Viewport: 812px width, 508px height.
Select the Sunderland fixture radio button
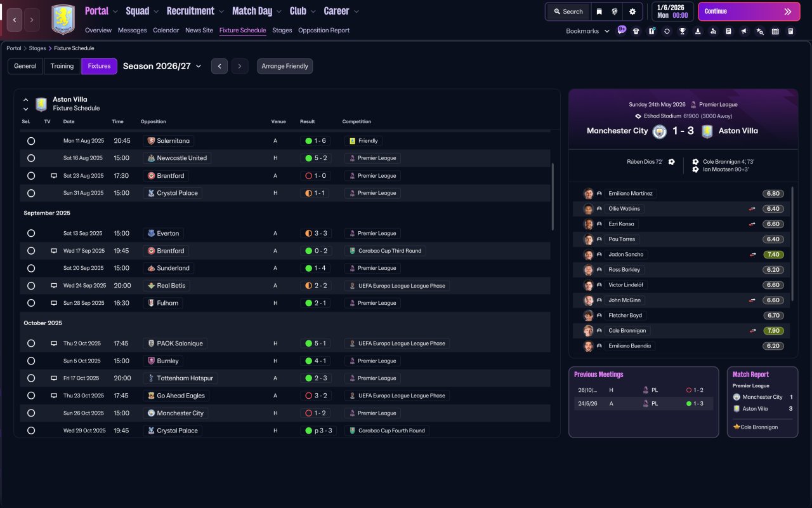click(31, 269)
